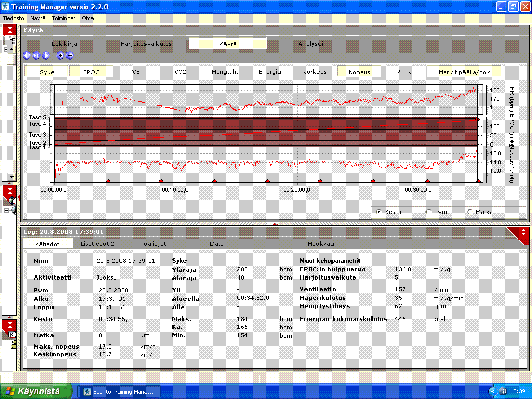Click the blue middle double-arrow graph icon
This screenshot has width=532, height=399.
[x=36, y=56]
